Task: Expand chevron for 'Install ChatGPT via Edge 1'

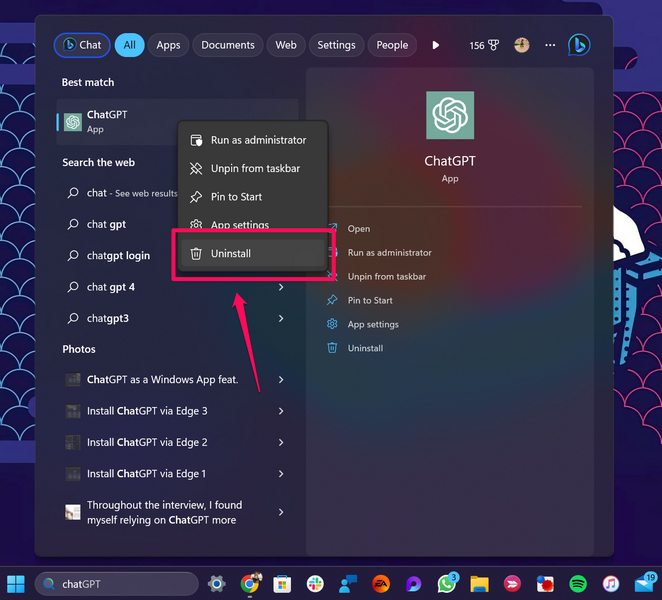Action: point(281,474)
